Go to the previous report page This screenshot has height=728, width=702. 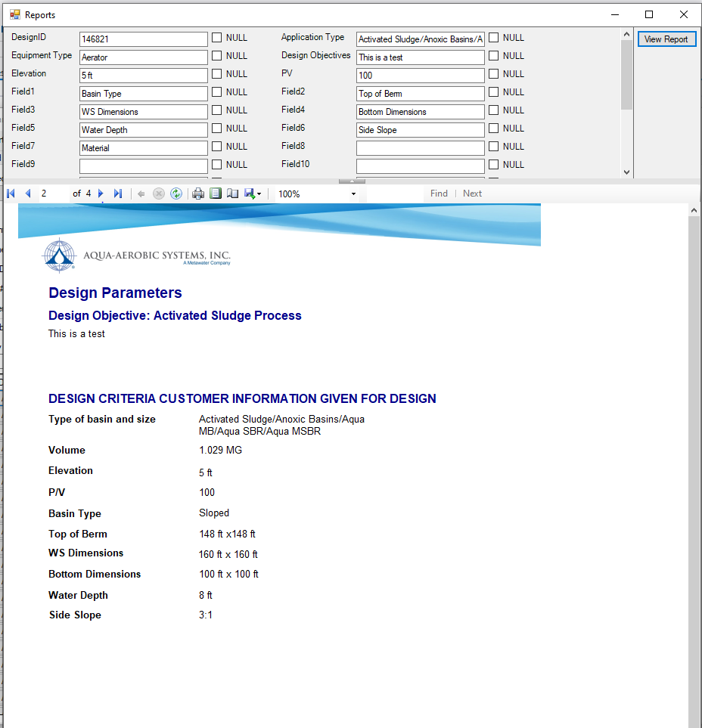(x=28, y=194)
